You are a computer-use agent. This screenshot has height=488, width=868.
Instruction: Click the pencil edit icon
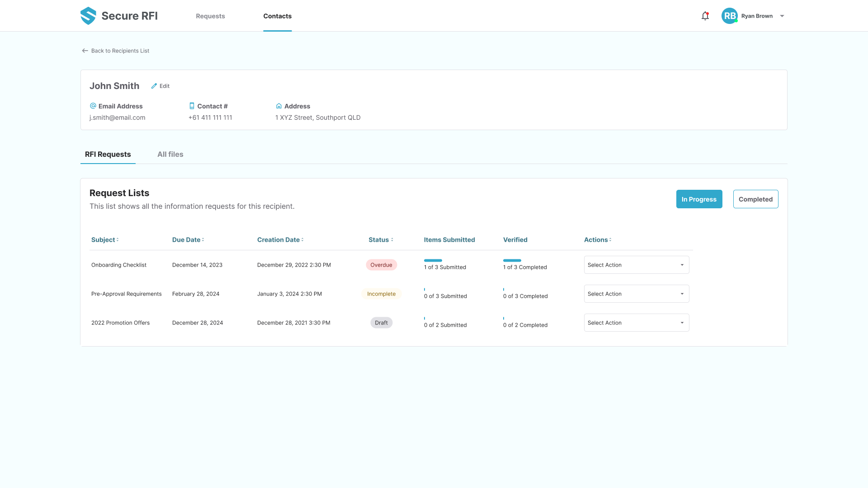coord(154,86)
